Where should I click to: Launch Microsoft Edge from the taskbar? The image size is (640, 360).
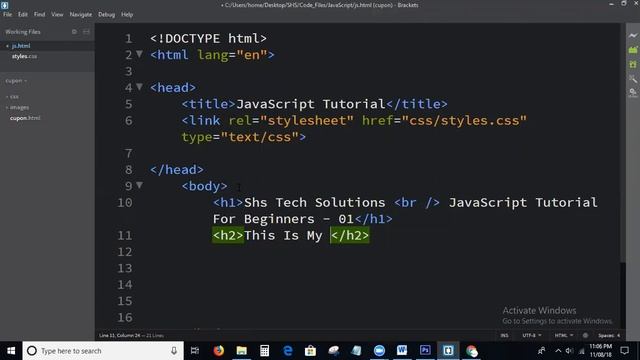coord(288,351)
